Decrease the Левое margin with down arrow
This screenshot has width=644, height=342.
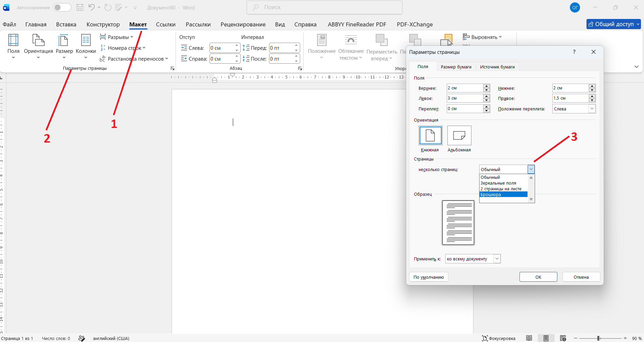click(486, 100)
